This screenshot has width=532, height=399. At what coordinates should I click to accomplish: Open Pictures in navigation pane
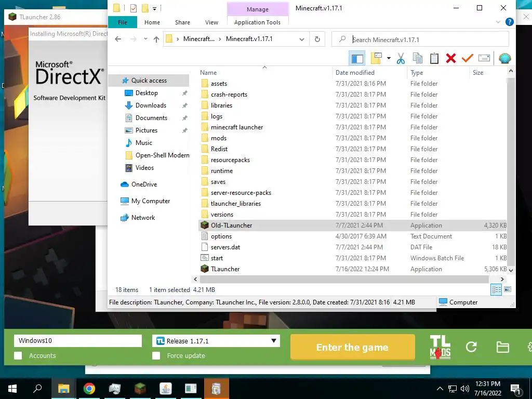146,130
